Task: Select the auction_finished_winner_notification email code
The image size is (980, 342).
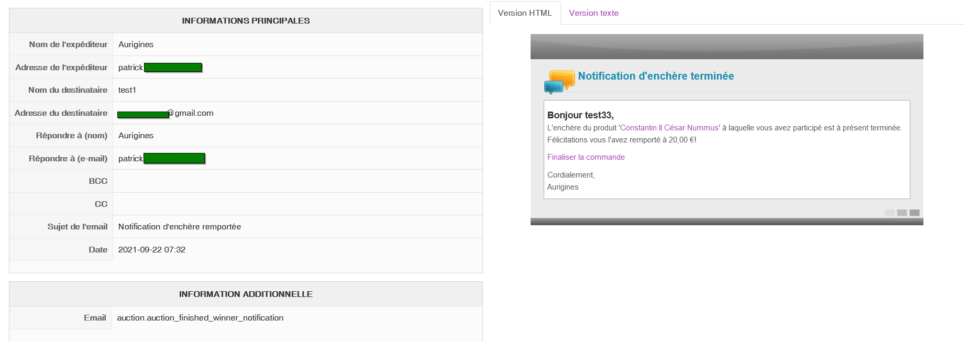Action: 200,318
